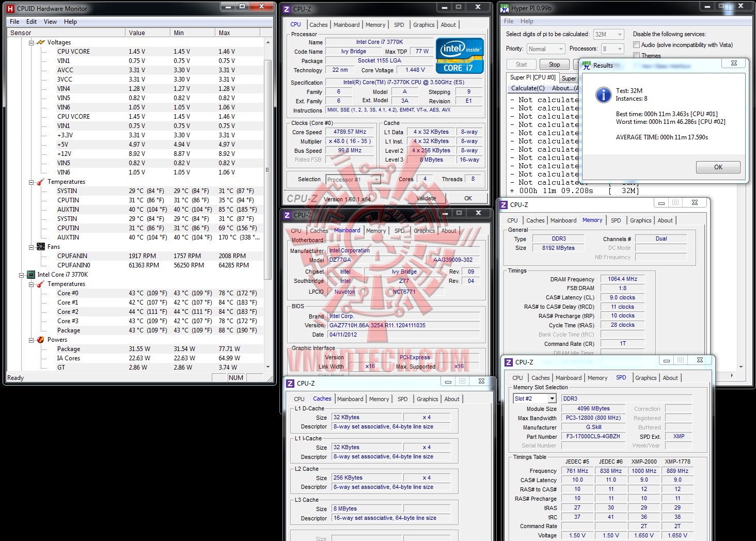Click the Powers flame icon in sensor tree

click(41, 340)
